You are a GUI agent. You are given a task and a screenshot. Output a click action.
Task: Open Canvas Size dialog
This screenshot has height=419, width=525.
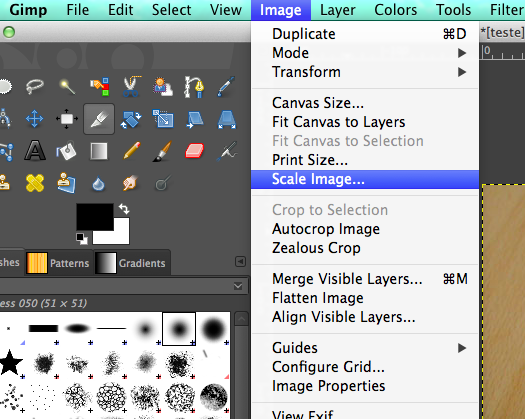click(x=365, y=103)
